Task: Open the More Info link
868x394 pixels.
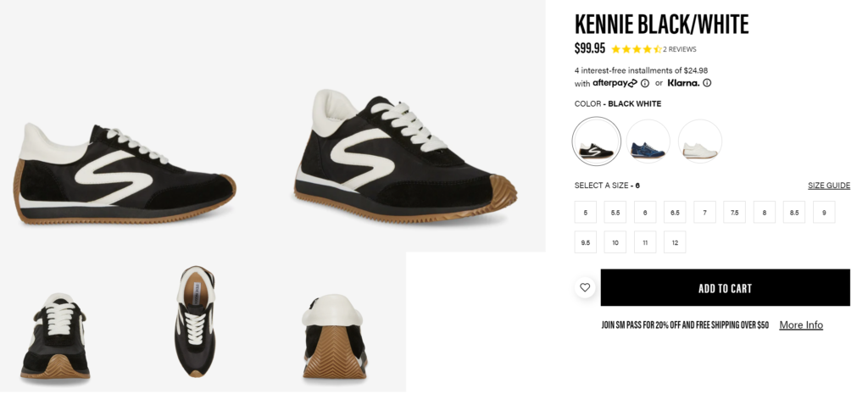Action: click(801, 325)
